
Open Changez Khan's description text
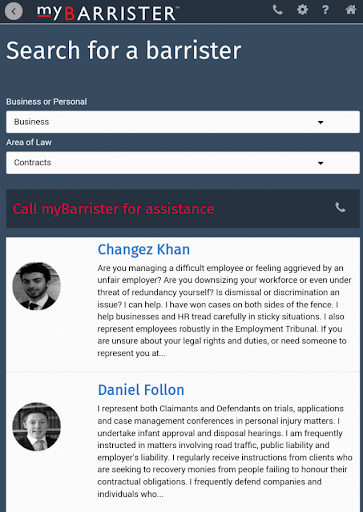(x=224, y=310)
